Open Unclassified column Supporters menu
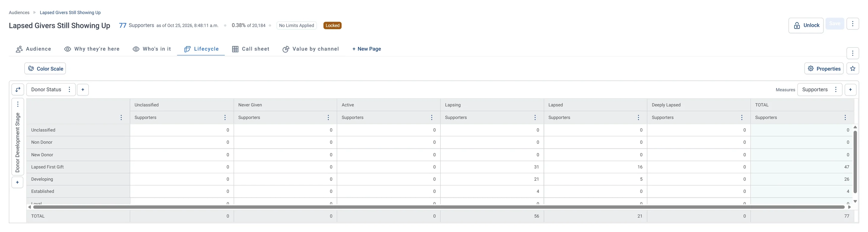The image size is (868, 232). [225, 118]
